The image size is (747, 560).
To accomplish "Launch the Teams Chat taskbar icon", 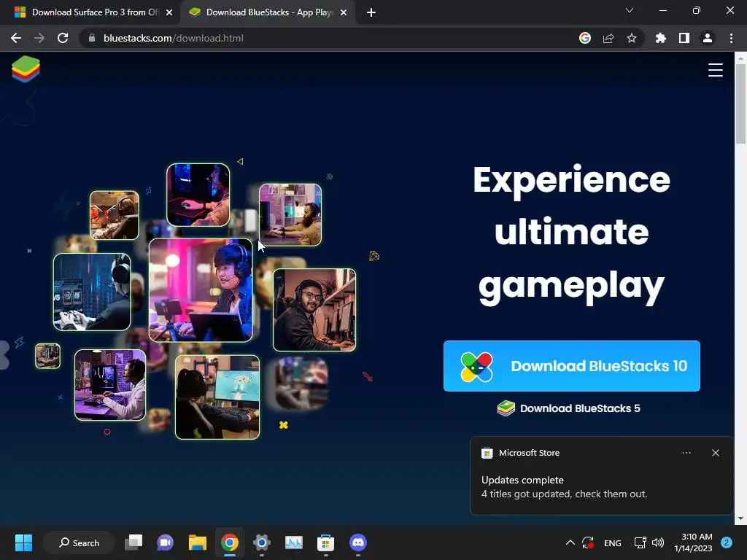I will point(166,542).
